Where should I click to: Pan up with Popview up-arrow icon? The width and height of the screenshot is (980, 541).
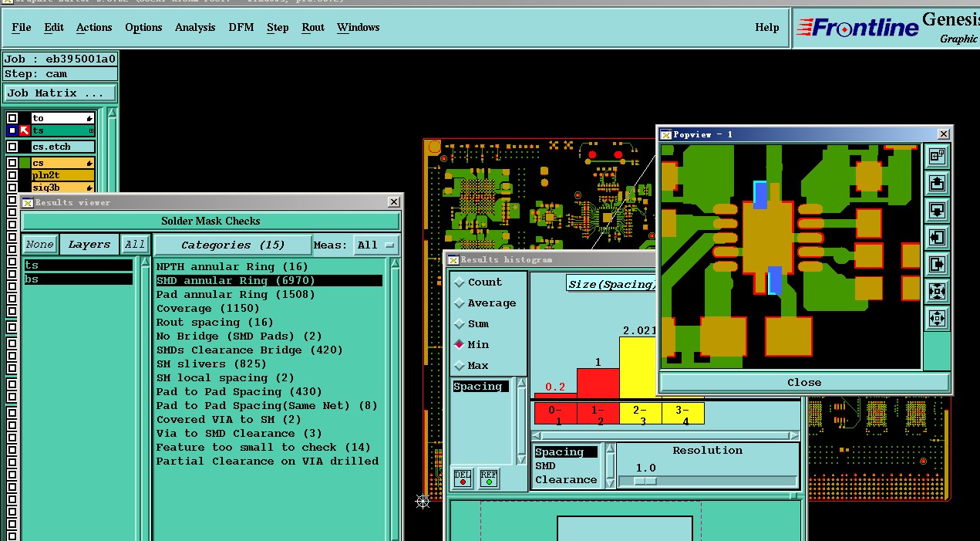tap(938, 184)
